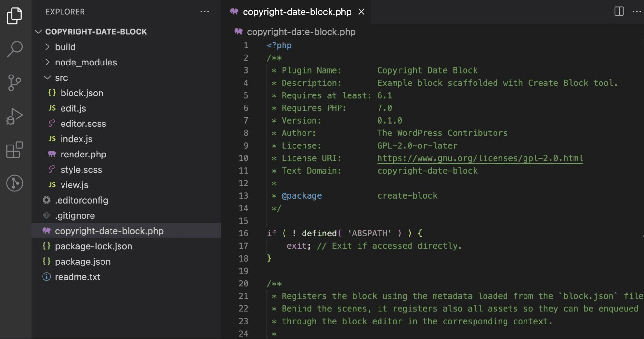Click the info icon beside readme.txt

click(x=46, y=277)
